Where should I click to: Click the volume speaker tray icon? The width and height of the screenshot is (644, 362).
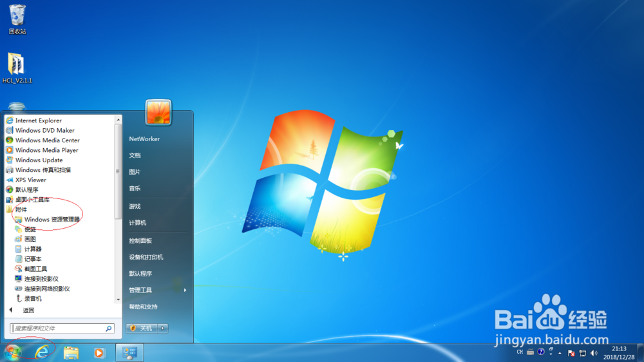point(594,353)
